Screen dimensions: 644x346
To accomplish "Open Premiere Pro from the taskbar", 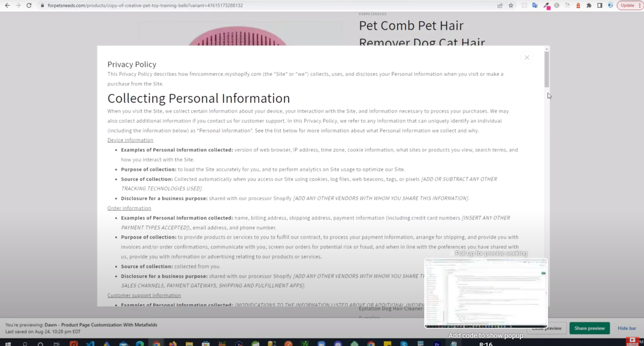I will click(437, 344).
